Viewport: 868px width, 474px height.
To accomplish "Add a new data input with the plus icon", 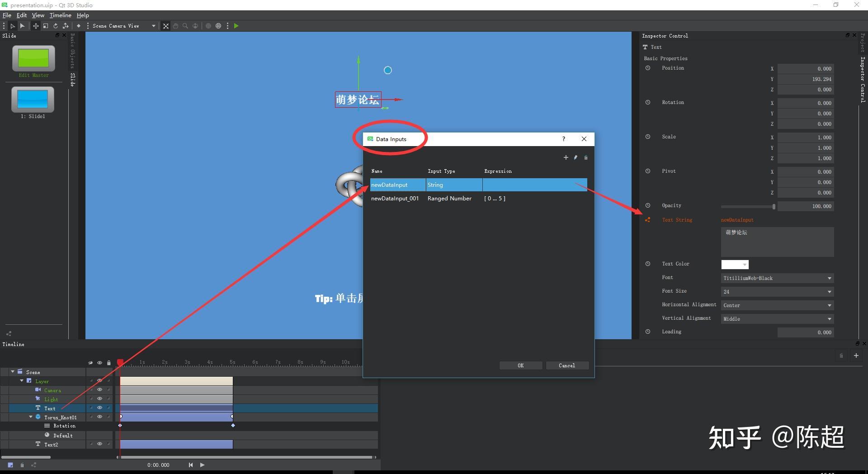I will tap(566, 157).
